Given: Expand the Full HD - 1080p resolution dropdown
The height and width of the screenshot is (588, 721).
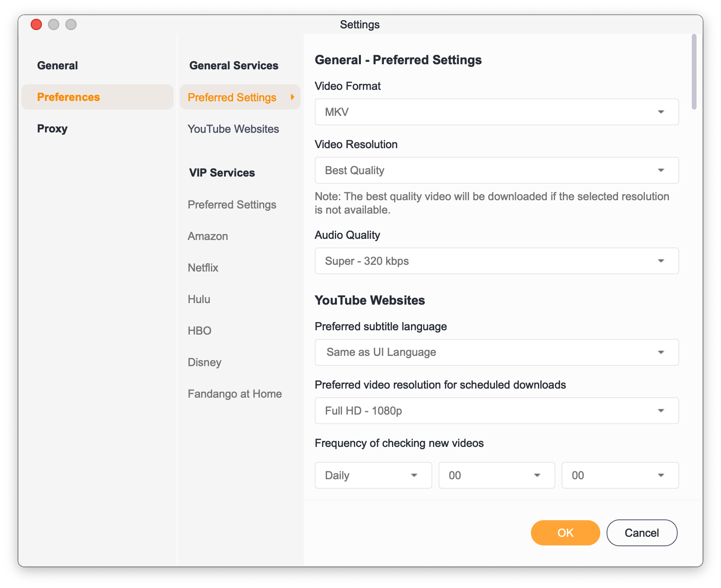Looking at the screenshot, I should pyautogui.click(x=497, y=411).
